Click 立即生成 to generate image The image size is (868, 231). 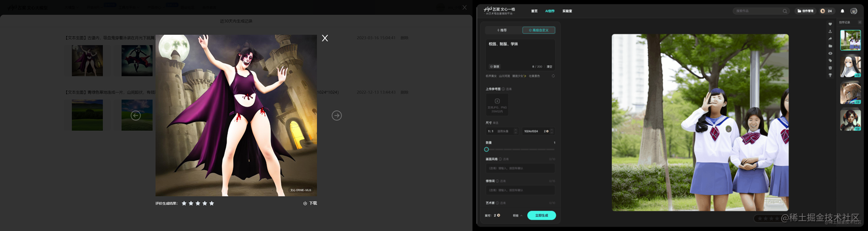click(542, 215)
